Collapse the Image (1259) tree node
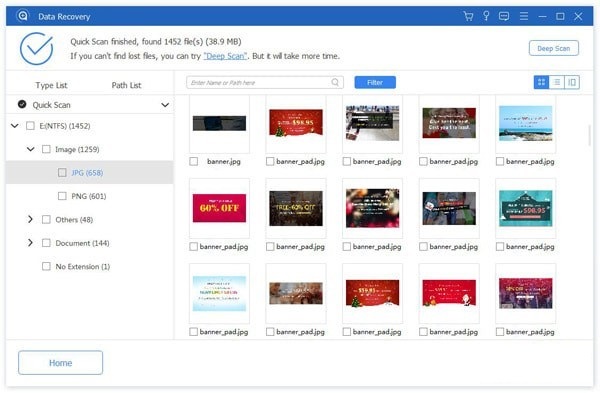 (31, 149)
